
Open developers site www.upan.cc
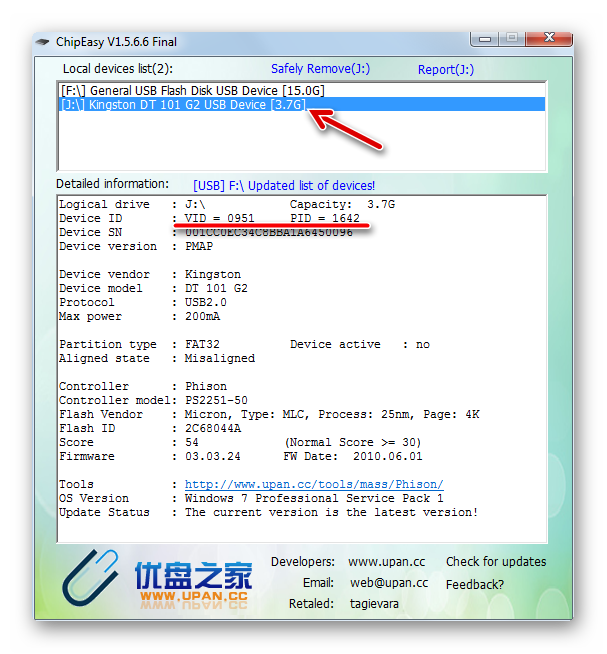coord(386,562)
